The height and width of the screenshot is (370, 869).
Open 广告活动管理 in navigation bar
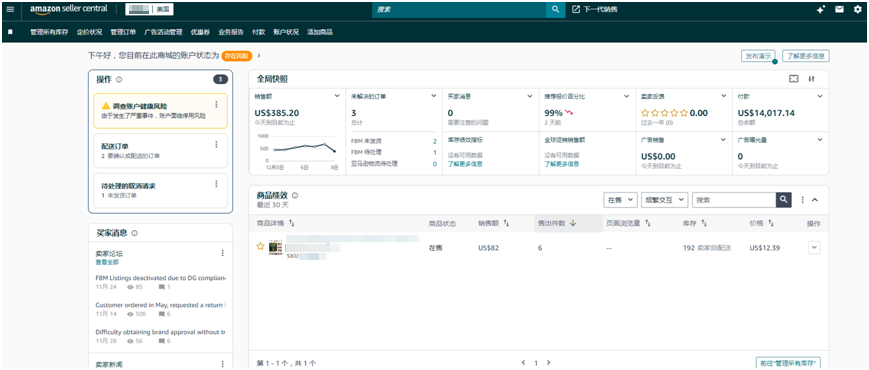coord(163,32)
